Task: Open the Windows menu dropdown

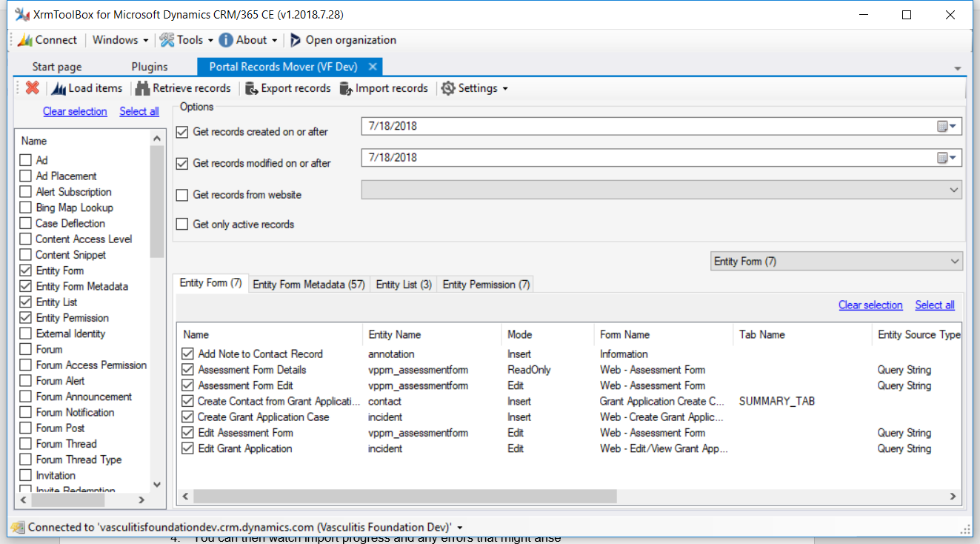Action: 120,40
